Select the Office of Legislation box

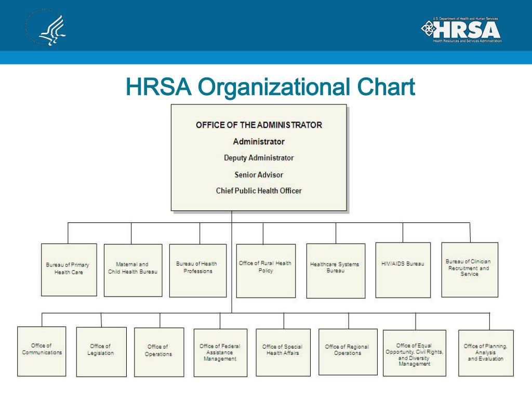click(101, 352)
